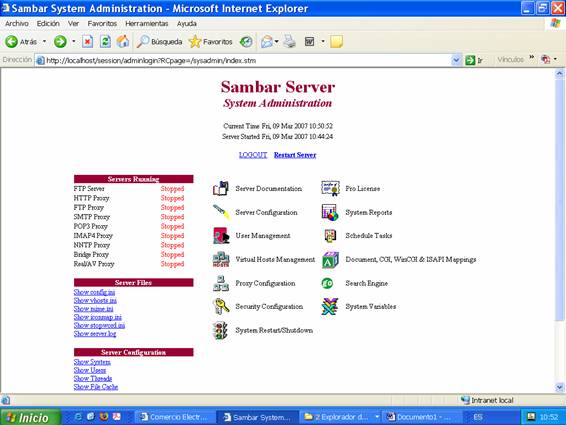Go to the browser home page

click(x=123, y=42)
